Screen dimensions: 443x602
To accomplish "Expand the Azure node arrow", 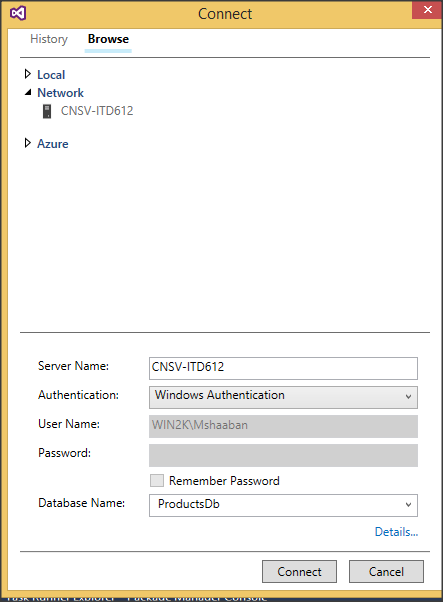I will tap(28, 143).
